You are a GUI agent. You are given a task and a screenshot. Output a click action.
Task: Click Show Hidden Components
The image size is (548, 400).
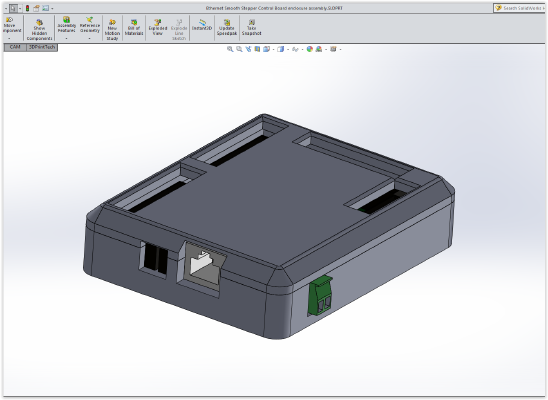point(39,30)
